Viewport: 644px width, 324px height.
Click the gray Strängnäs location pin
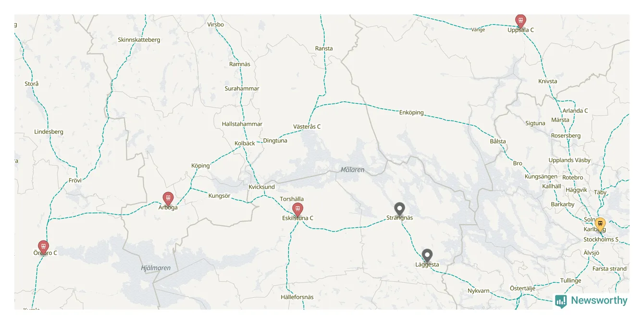point(399,209)
